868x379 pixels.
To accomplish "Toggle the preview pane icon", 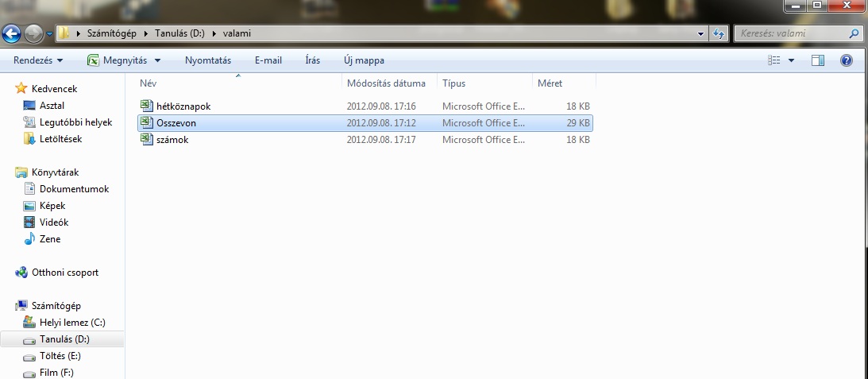I will [818, 60].
